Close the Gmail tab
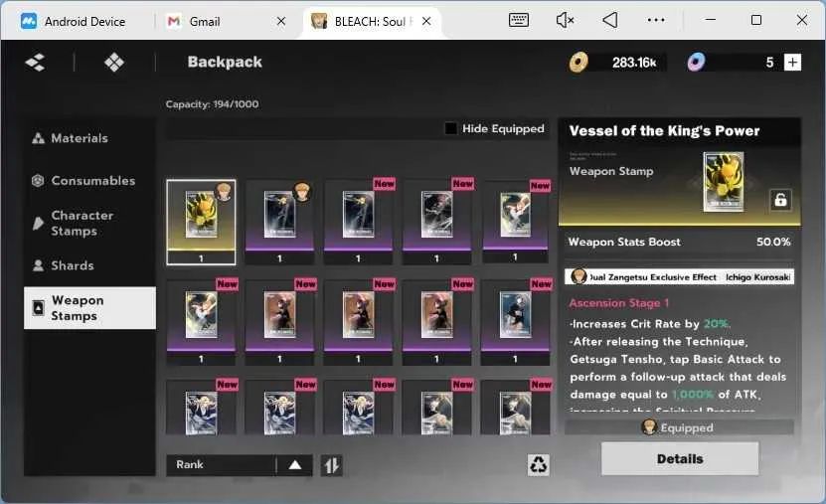 coord(281,21)
